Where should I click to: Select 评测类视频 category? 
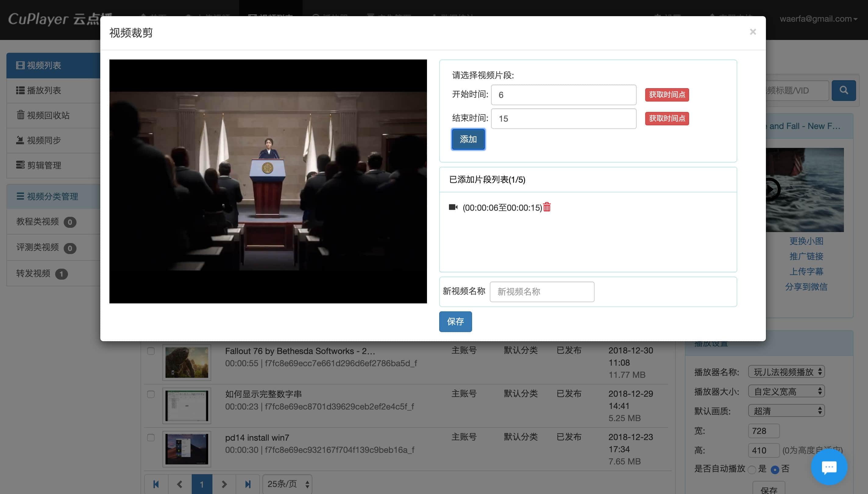point(54,247)
